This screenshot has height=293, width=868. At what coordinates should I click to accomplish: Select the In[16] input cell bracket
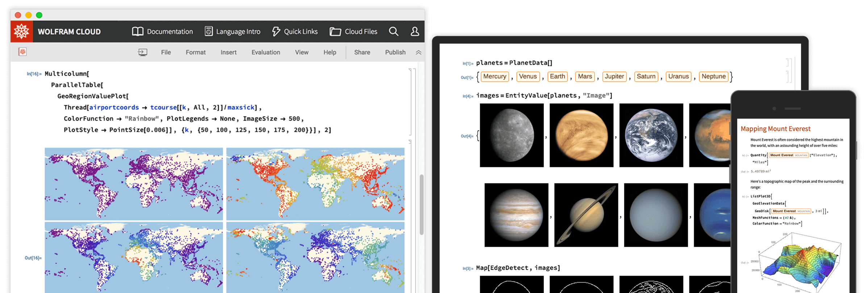(410, 101)
